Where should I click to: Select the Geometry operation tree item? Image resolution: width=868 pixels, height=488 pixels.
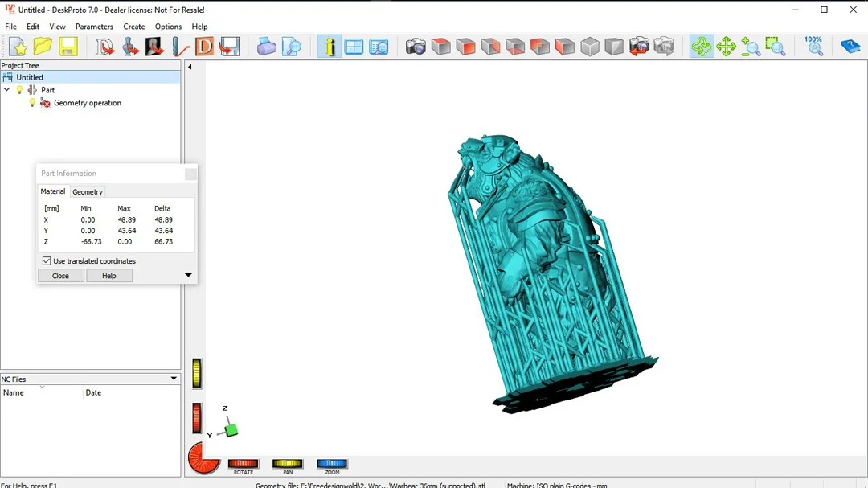[x=88, y=103]
